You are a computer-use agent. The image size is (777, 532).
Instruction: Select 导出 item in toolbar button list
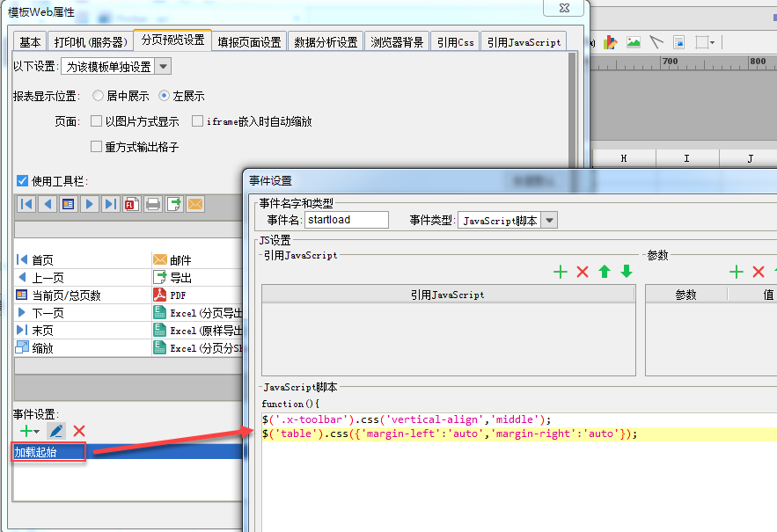[197, 277]
